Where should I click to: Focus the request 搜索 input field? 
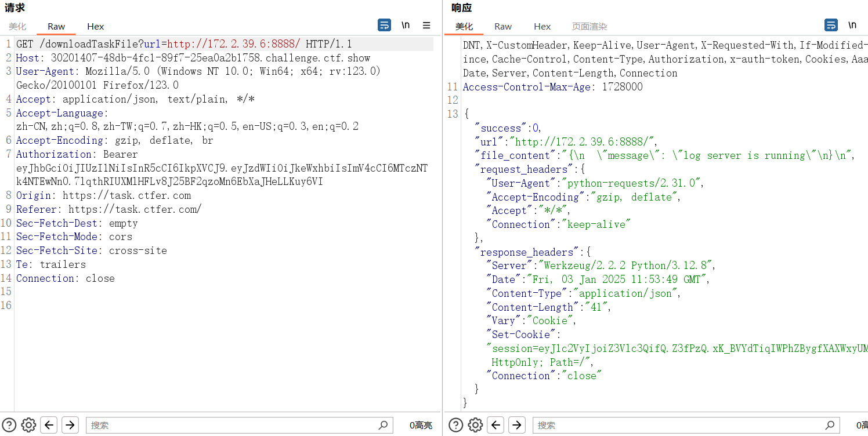(x=239, y=425)
